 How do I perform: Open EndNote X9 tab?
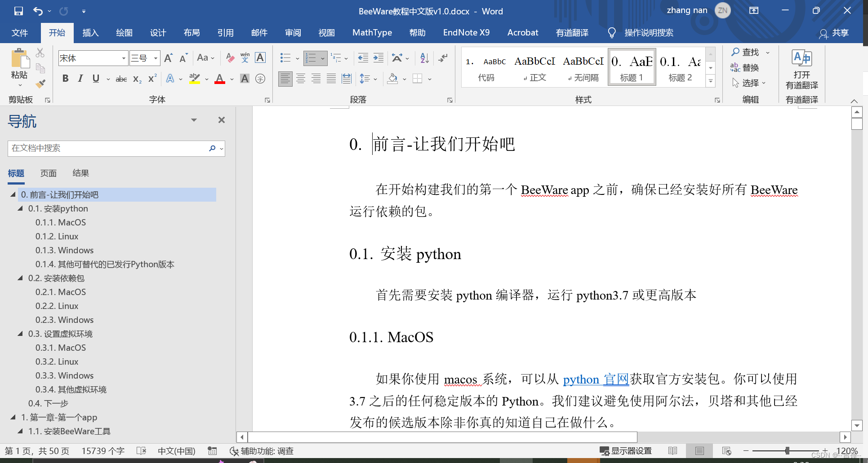pyautogui.click(x=466, y=33)
